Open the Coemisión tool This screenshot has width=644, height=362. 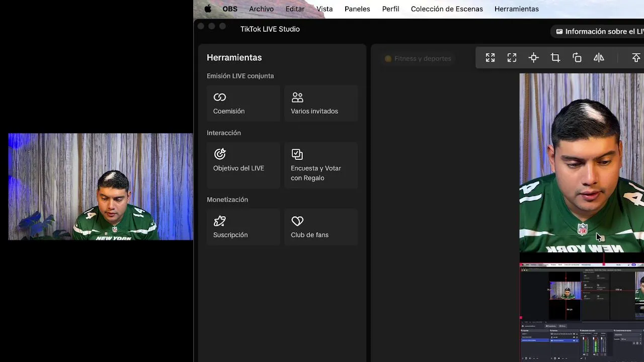[x=243, y=104]
